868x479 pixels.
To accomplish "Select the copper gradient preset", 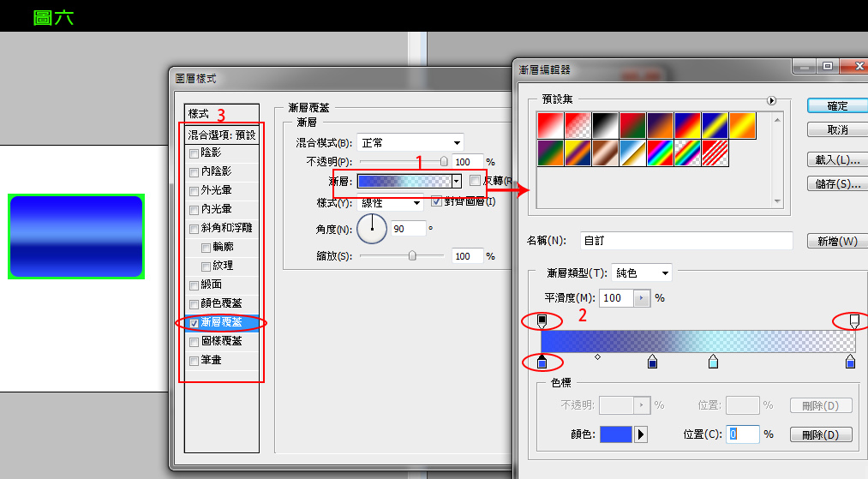I will coord(605,153).
